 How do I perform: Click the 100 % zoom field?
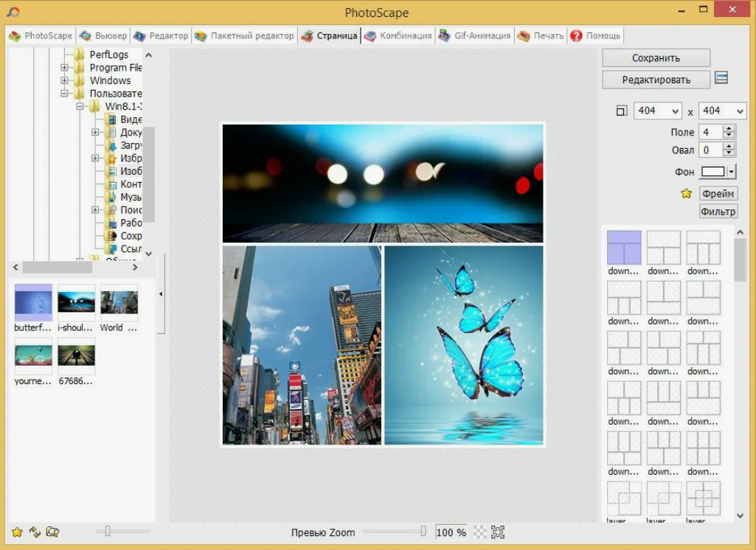(451, 532)
